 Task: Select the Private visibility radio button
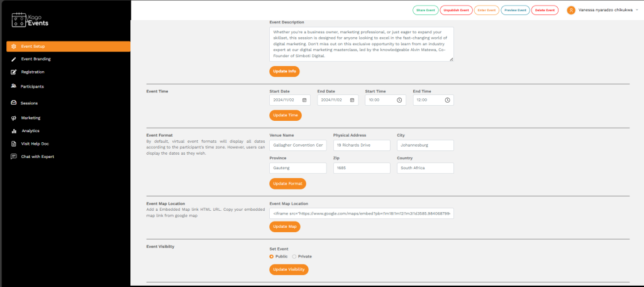pos(294,257)
